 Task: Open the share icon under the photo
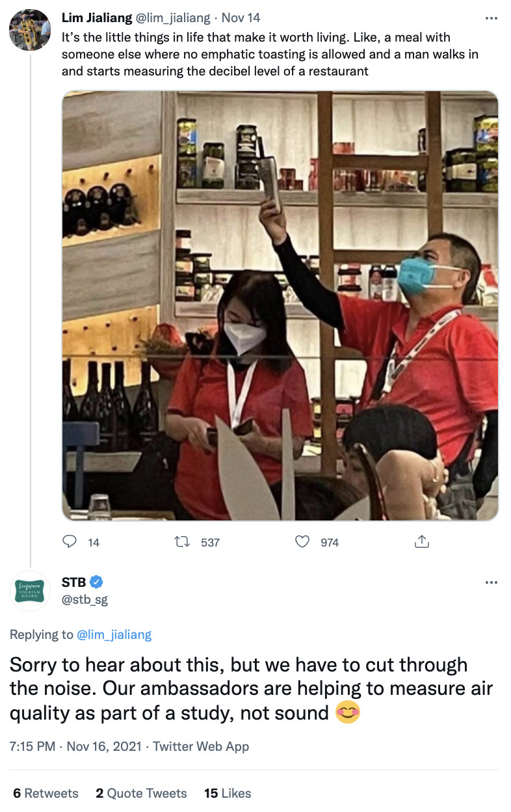pyautogui.click(x=421, y=541)
